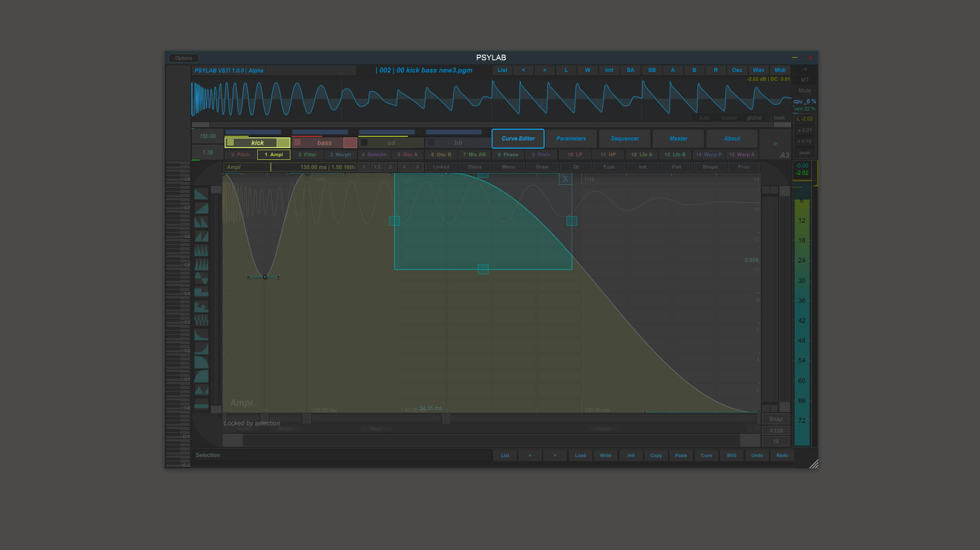Viewport: 980px width, 550px height.
Task: Click the bottom handle of the selection box
Action: pyautogui.click(x=483, y=269)
